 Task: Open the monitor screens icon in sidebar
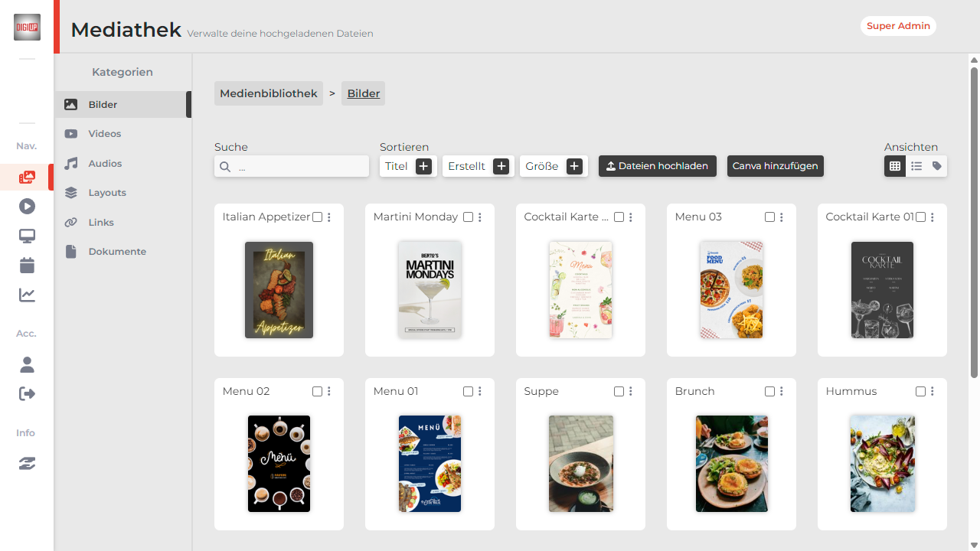coord(27,236)
